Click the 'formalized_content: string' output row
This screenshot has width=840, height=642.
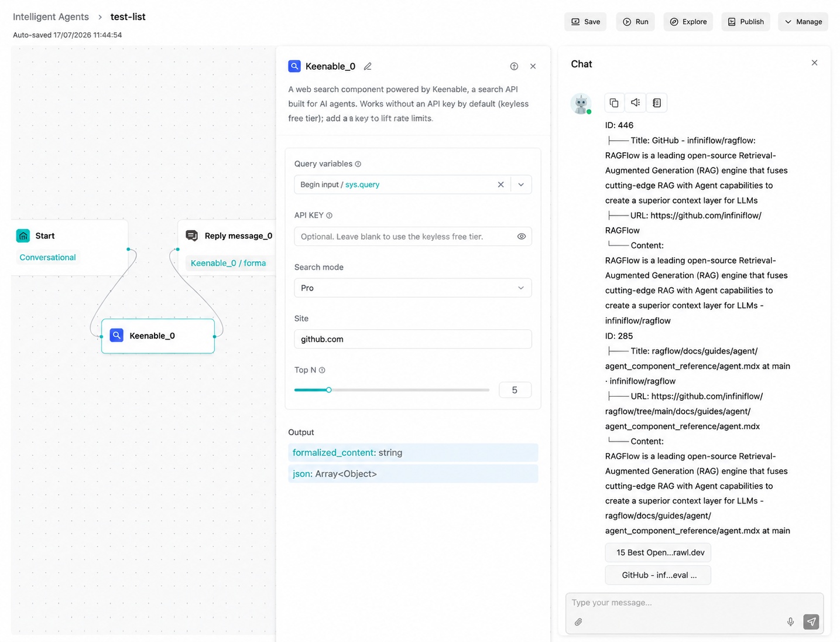tap(413, 453)
